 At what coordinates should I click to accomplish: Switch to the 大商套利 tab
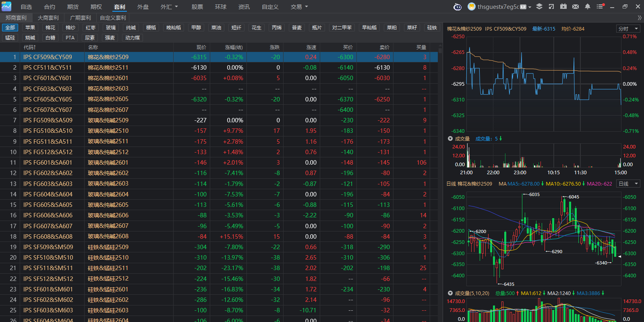point(48,18)
